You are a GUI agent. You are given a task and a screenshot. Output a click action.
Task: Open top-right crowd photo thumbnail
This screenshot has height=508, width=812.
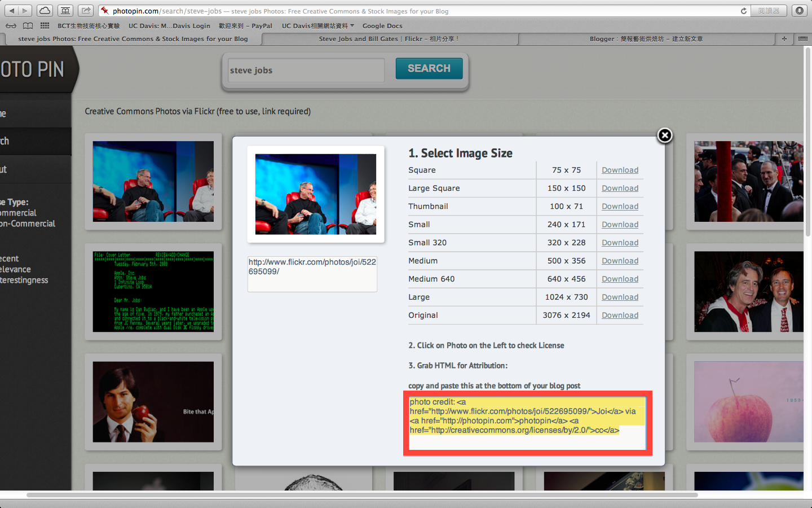749,181
